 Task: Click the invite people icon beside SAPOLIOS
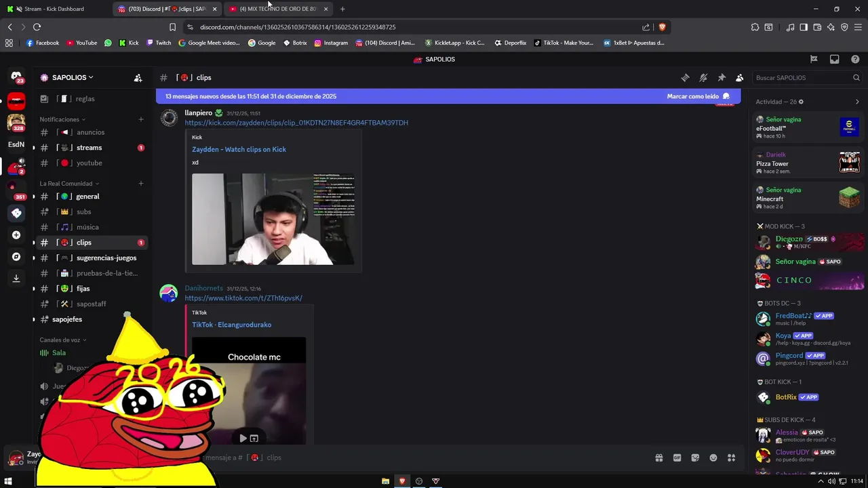(x=138, y=78)
